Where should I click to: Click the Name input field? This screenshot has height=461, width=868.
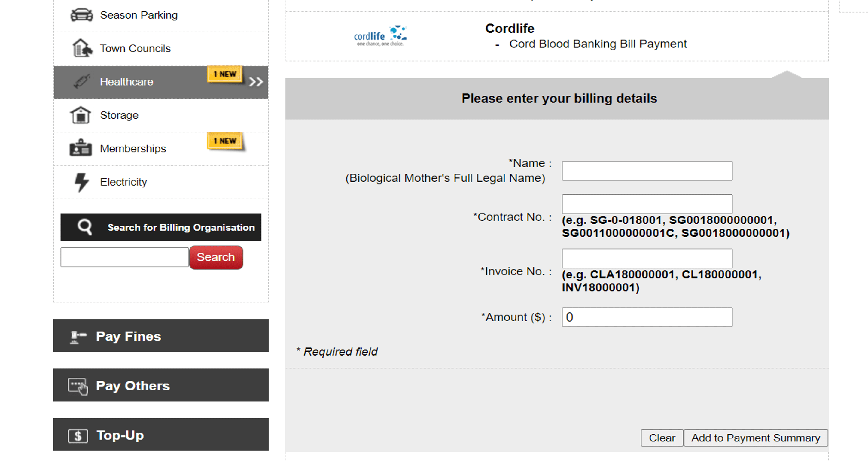[x=647, y=171]
